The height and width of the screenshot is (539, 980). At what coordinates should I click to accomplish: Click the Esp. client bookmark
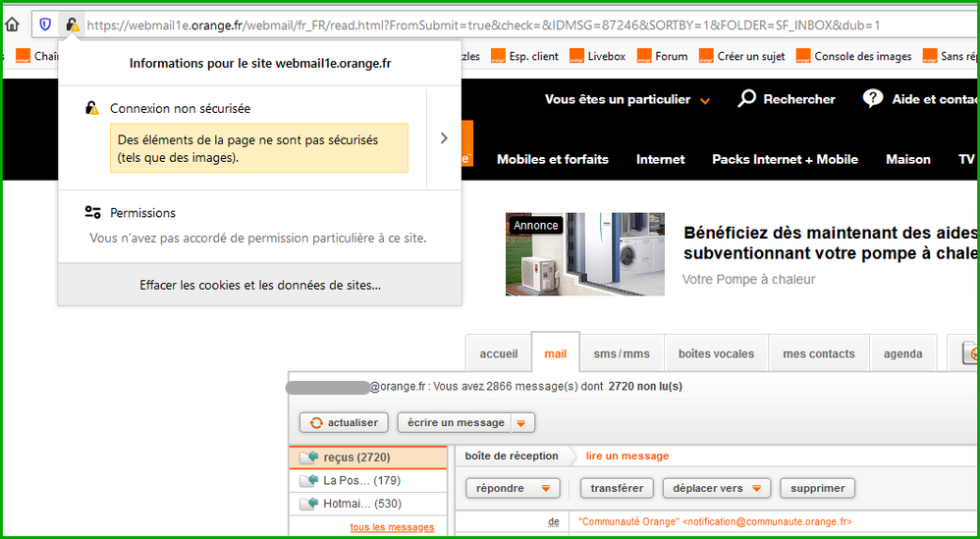(x=524, y=56)
